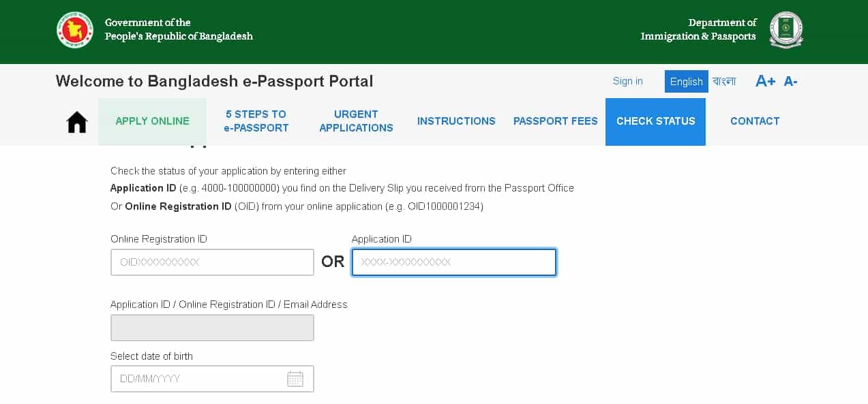The width and height of the screenshot is (868, 404).
Task: Select the CHECK STATUS tab
Action: coord(655,121)
